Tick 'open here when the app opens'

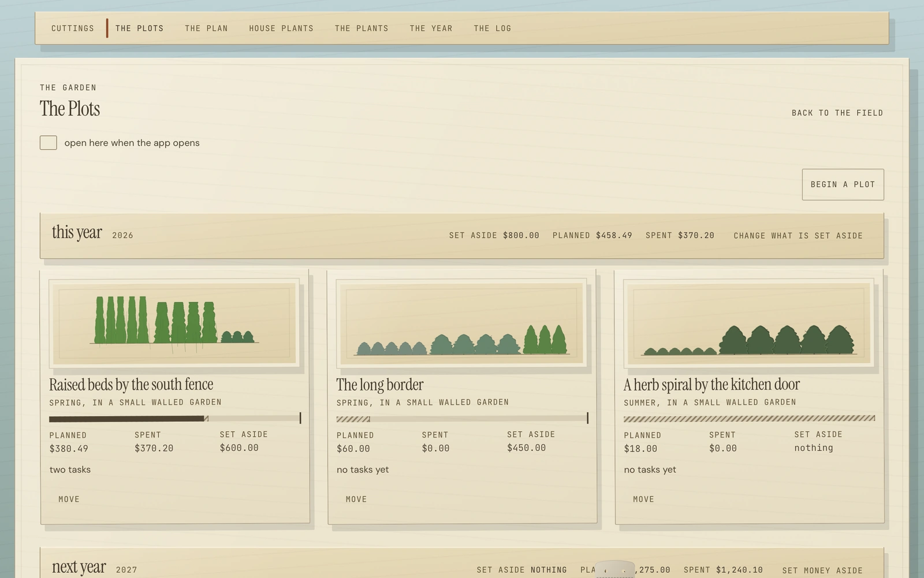click(x=49, y=143)
